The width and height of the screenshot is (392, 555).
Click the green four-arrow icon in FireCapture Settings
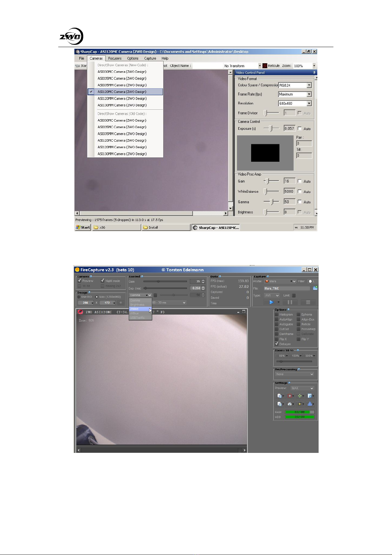300,396
